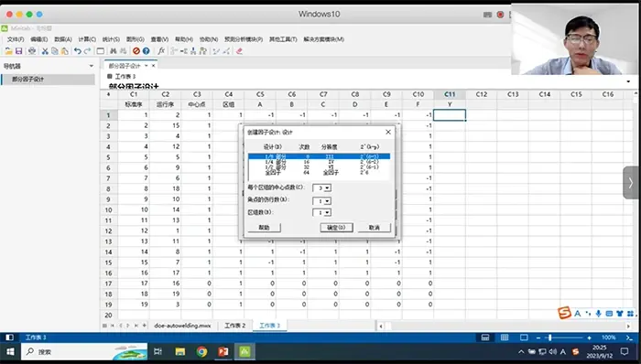The image size is (641, 364).
Task: Select the Minitab taskbar icon
Action: pyautogui.click(x=244, y=352)
